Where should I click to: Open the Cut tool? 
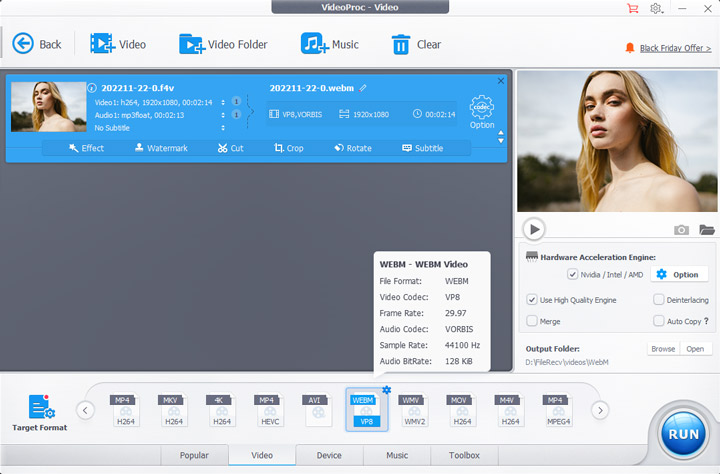(229, 148)
